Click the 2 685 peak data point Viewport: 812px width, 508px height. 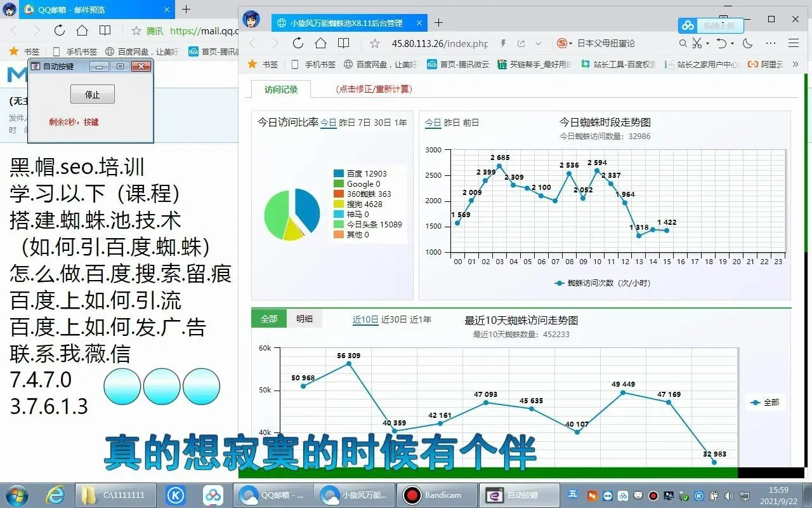[499, 166]
